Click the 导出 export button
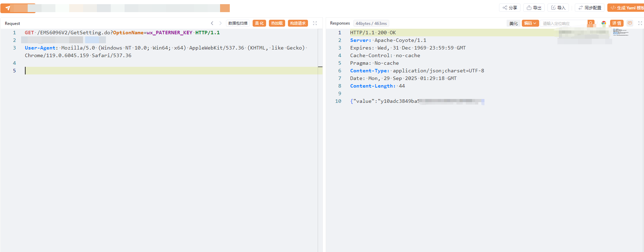This screenshot has height=252, width=644. (534, 8)
